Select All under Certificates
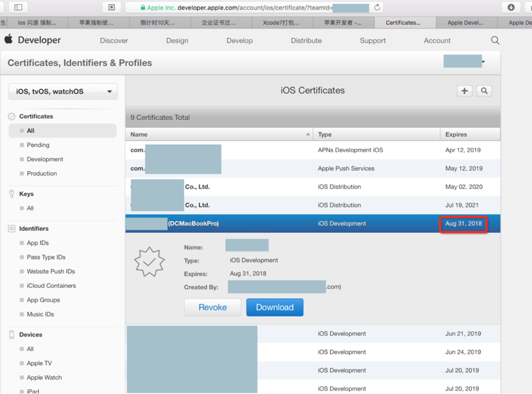Viewport: 532px width, 394px height. pyautogui.click(x=63, y=131)
